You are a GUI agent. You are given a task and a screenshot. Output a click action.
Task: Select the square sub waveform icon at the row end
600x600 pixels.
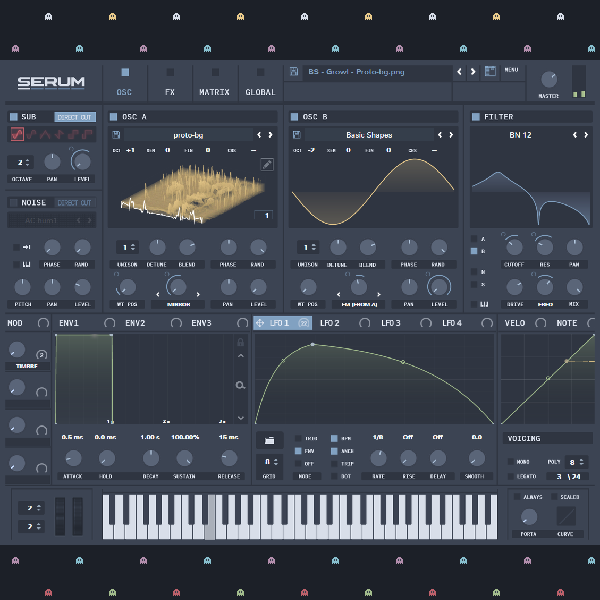point(87,134)
